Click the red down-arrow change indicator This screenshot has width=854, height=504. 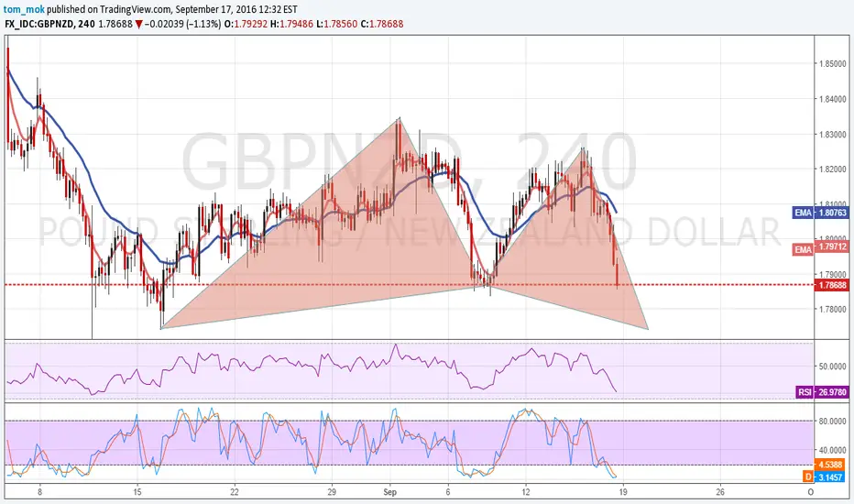[139, 25]
